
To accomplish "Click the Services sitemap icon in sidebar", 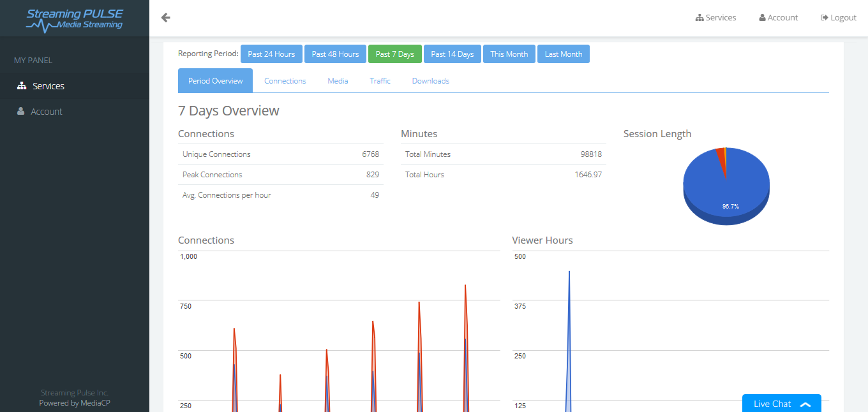I will (x=22, y=86).
